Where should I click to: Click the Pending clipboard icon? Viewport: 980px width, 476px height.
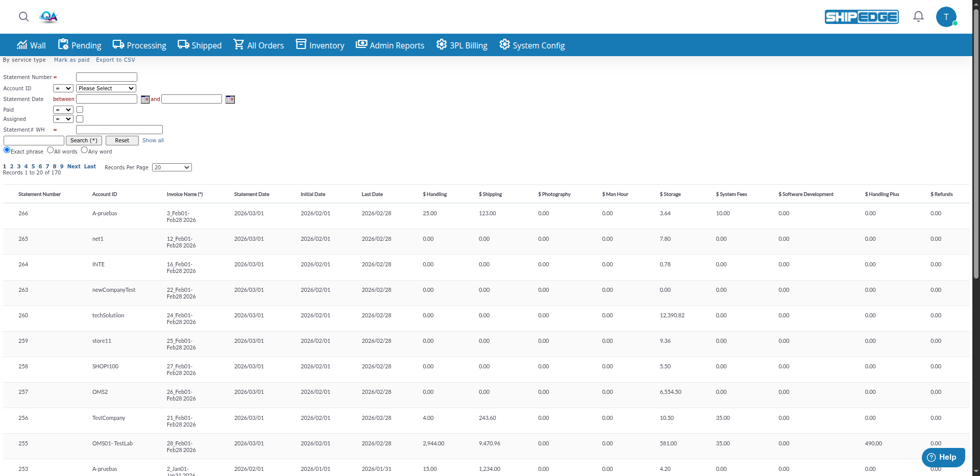tap(63, 44)
